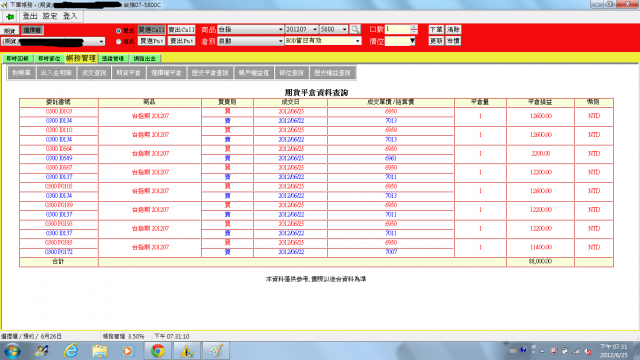Click the 合計 total row label
The height and width of the screenshot is (360, 640).
[x=58, y=262]
